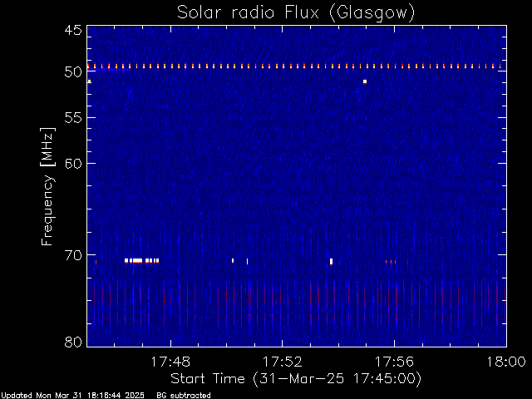The height and width of the screenshot is (399, 532).
Task: Click the 'BG subtracted' note
Action: tap(184, 396)
